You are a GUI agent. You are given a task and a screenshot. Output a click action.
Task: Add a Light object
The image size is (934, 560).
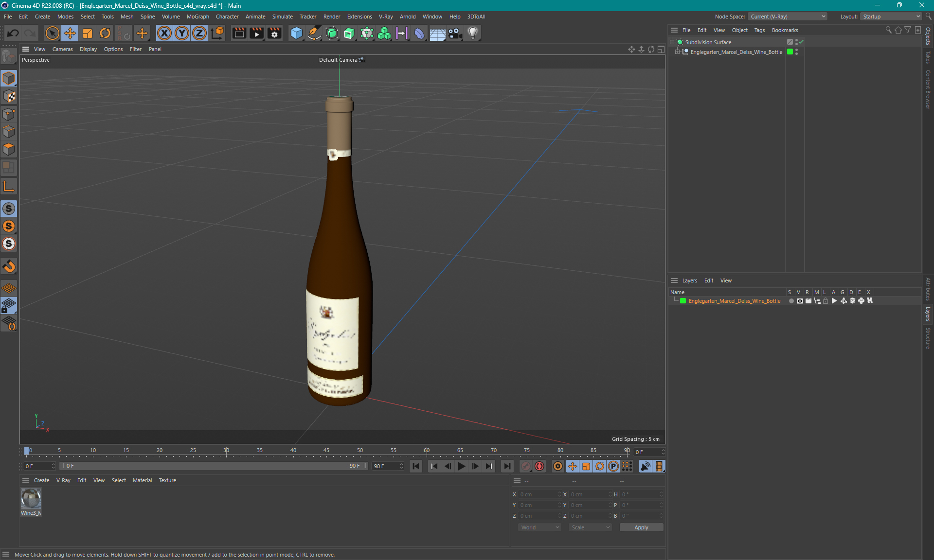coord(473,33)
